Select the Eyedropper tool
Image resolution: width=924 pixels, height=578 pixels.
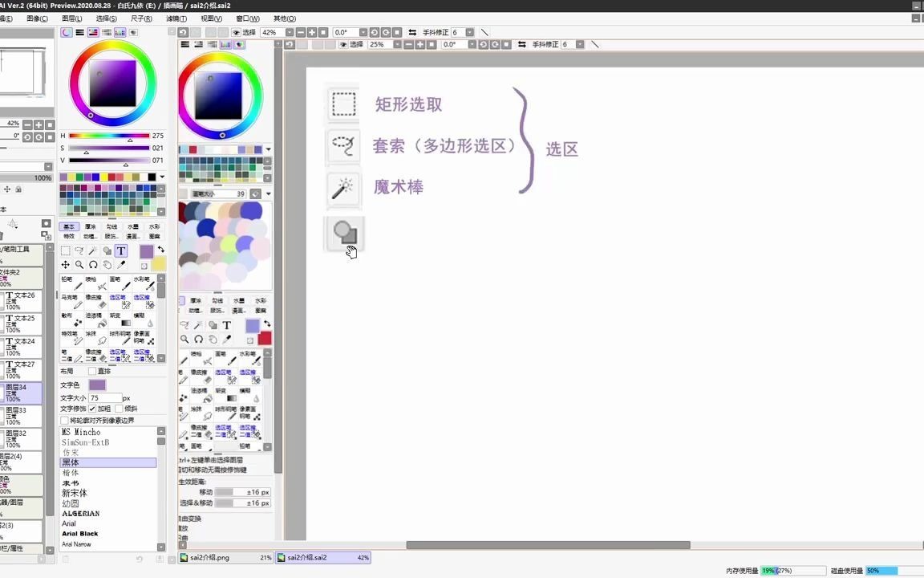(121, 264)
